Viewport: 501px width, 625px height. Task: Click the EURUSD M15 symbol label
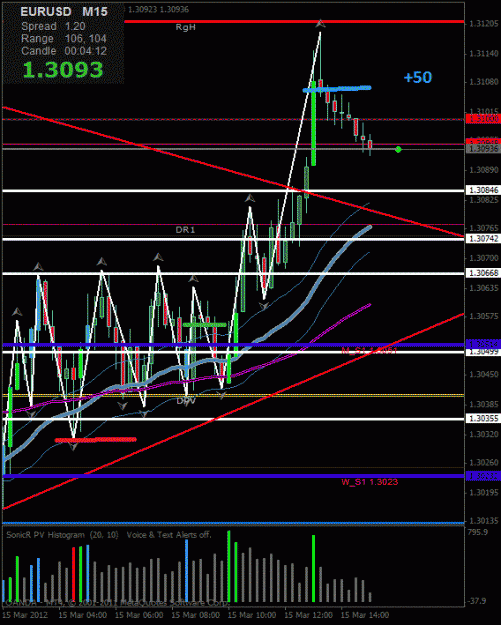click(x=64, y=12)
